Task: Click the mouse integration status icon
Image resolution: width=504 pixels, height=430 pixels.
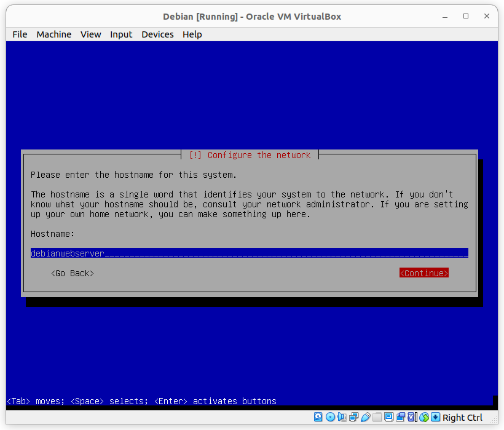Action: coord(423,417)
